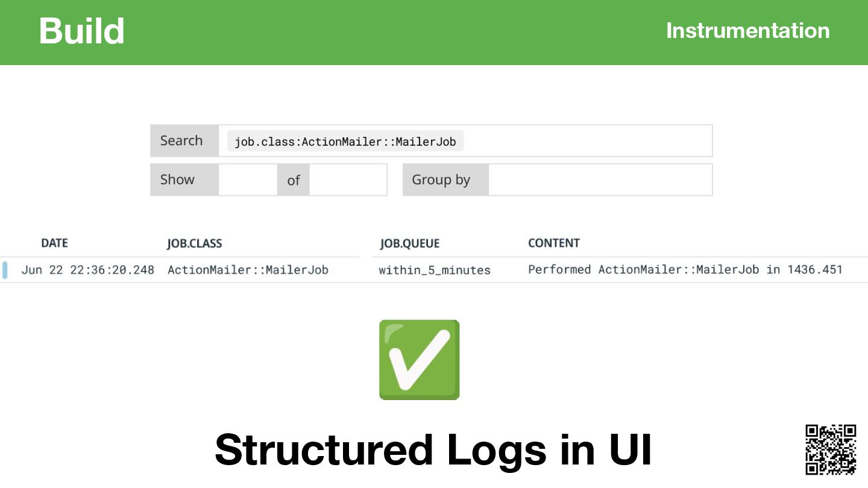Open the Group by field
868x488 pixels.
[x=600, y=180]
